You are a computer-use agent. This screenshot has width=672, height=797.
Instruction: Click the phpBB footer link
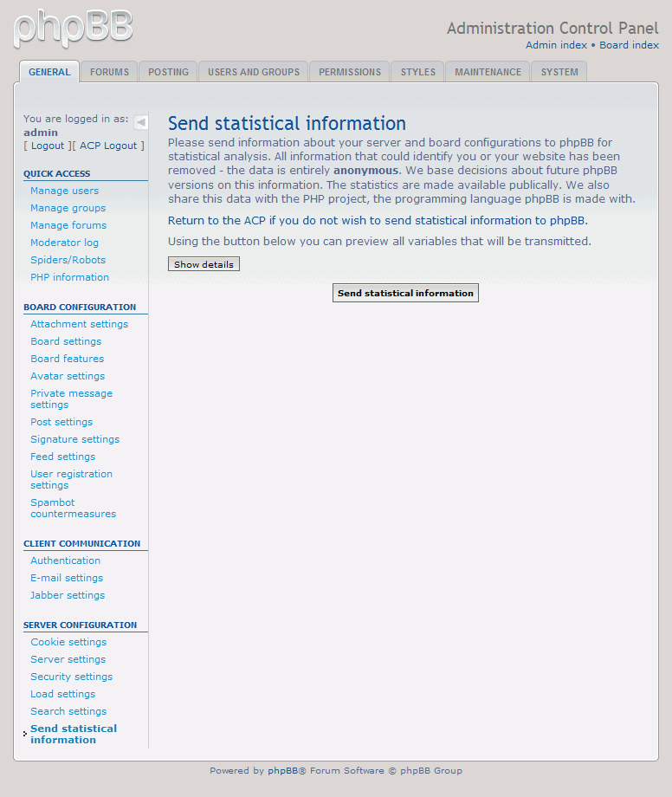point(283,770)
